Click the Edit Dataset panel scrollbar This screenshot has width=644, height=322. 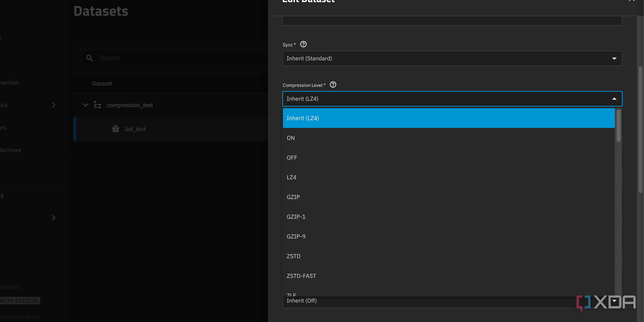(640, 130)
